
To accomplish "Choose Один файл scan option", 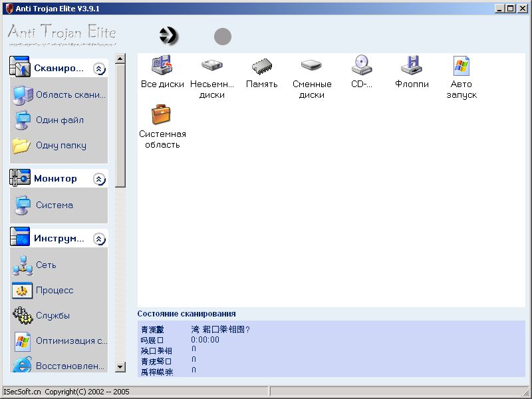I will (49, 120).
